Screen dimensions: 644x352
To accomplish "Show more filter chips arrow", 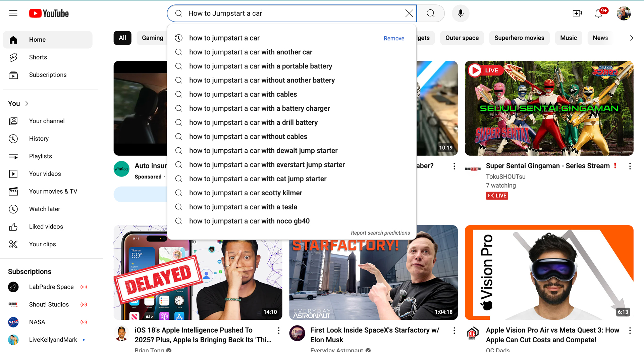I will (x=632, y=38).
